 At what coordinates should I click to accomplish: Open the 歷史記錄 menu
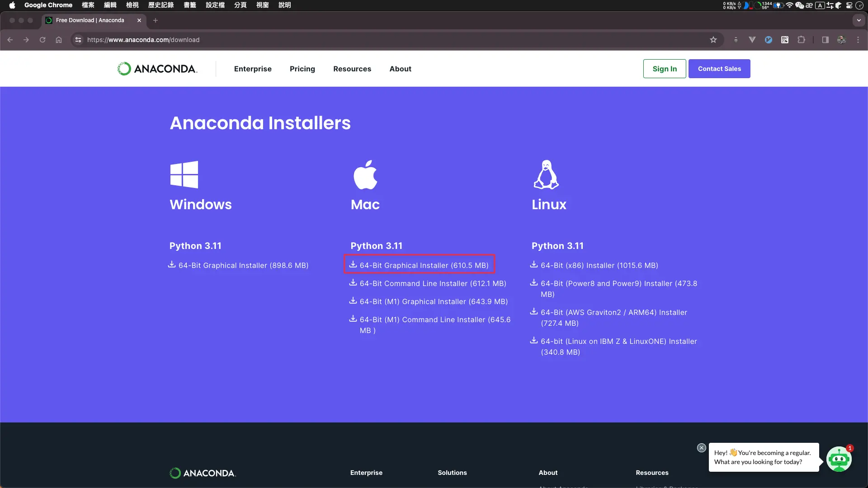point(161,5)
